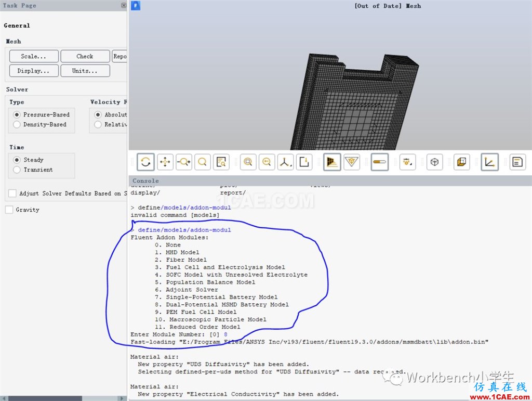Select the Zoom to Area magnifier tool
Viewport: 532px width, 401px height.
pos(202,162)
